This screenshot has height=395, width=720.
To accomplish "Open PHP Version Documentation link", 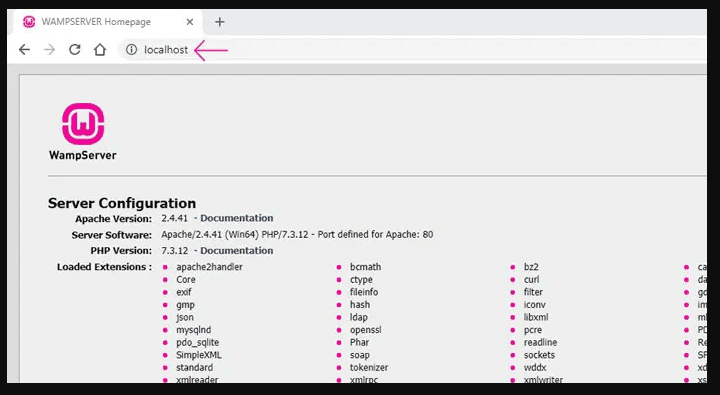I will [236, 251].
